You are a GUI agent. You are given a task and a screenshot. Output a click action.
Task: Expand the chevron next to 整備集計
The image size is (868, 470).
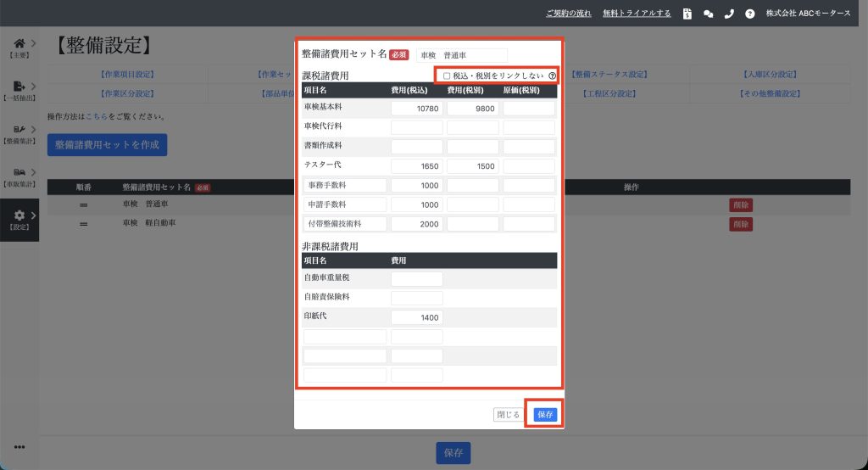click(x=33, y=129)
